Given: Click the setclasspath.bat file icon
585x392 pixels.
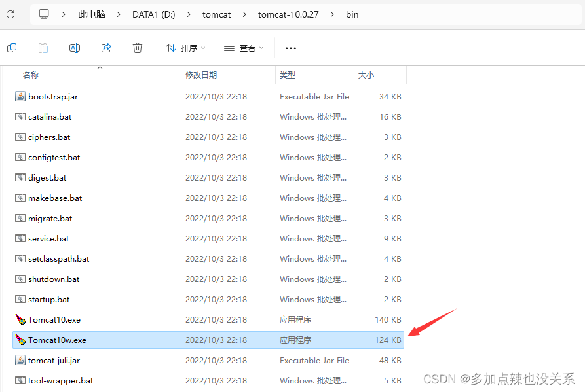Looking at the screenshot, I should click(20, 258).
